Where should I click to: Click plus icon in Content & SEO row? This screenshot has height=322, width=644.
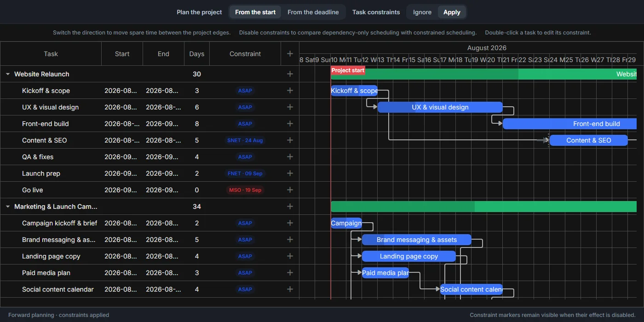point(290,140)
